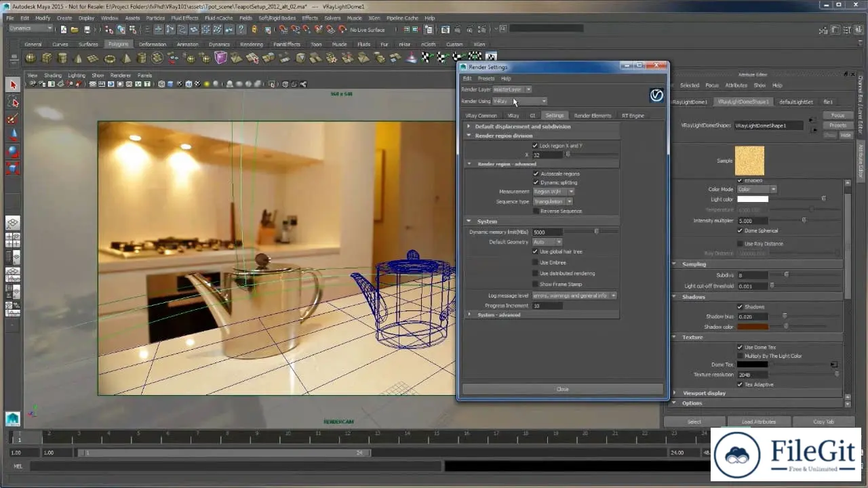Click the Copy Tab button
Image resolution: width=868 pixels, height=488 pixels.
823,422
